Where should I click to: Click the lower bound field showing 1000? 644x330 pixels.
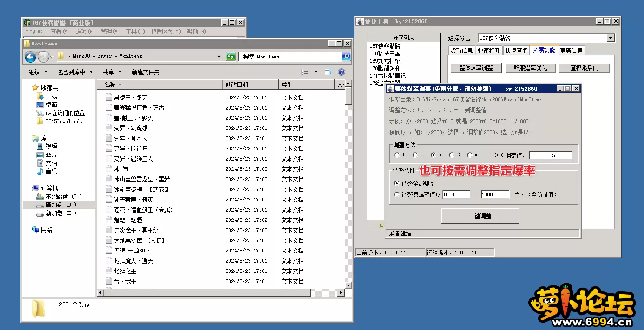456,194
